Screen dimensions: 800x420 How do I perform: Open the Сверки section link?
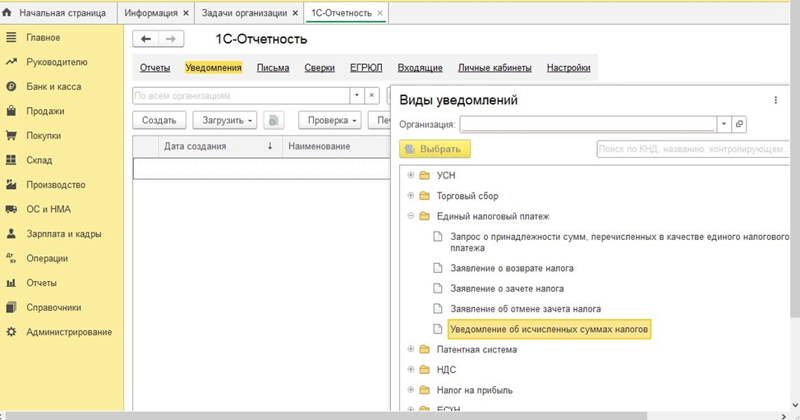click(x=319, y=67)
